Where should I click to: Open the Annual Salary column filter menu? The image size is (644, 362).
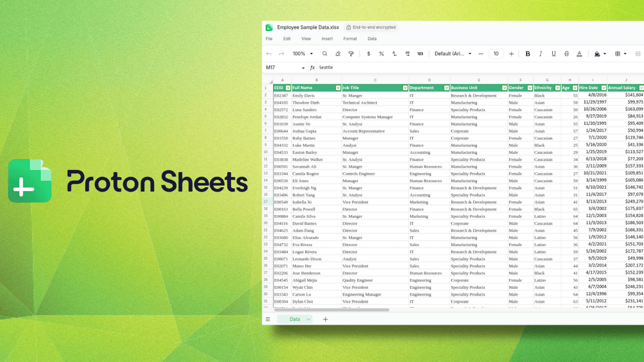click(x=642, y=87)
